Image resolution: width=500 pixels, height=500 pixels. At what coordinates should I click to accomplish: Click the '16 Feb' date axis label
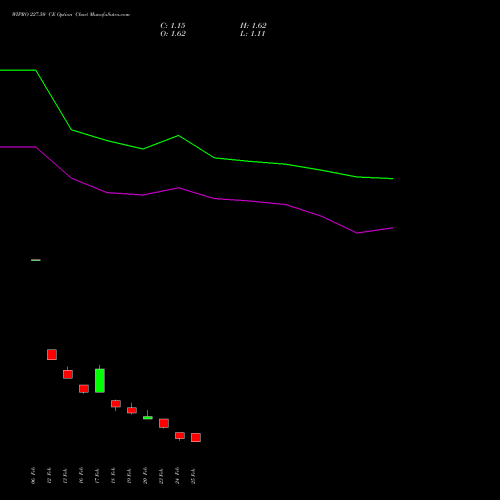tap(81, 476)
